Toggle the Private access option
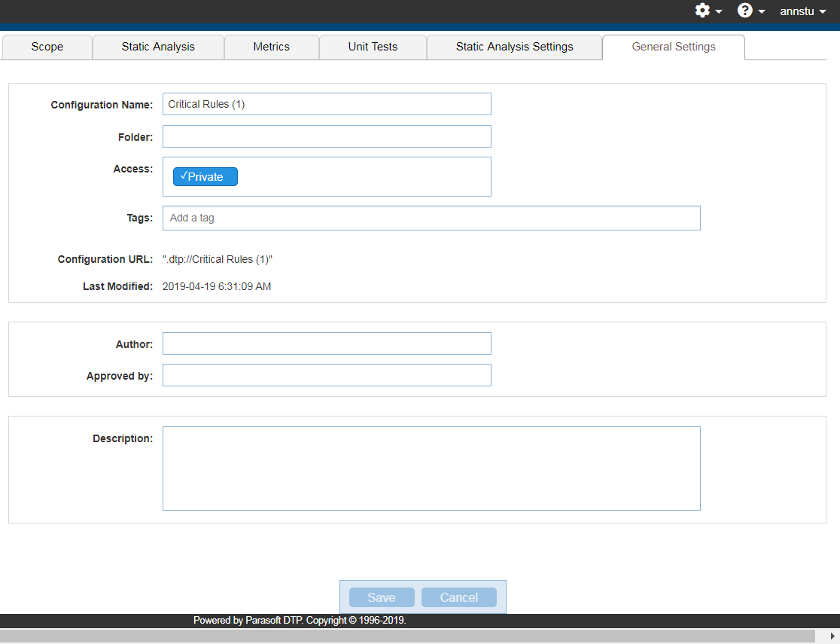Viewport: 840px width, 644px height. tap(205, 176)
